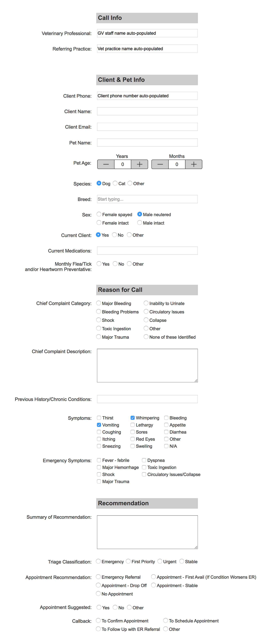Click the Client Email field
Viewport: 267px width, 644px height.
pos(147,127)
